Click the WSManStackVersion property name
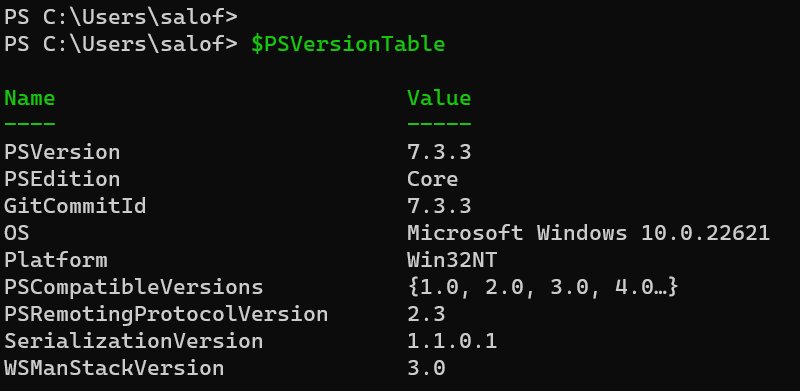Screen dimensions: 800x391 [x=114, y=369]
